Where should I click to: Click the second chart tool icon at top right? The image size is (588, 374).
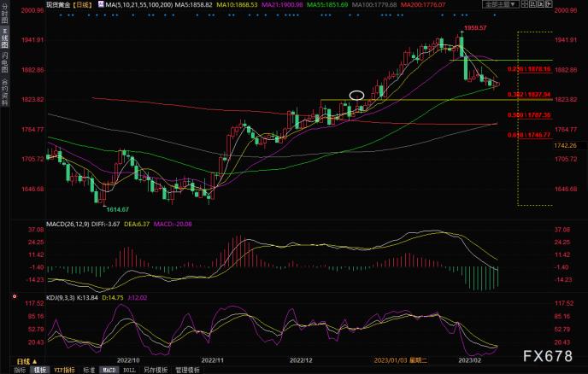[532, 4]
